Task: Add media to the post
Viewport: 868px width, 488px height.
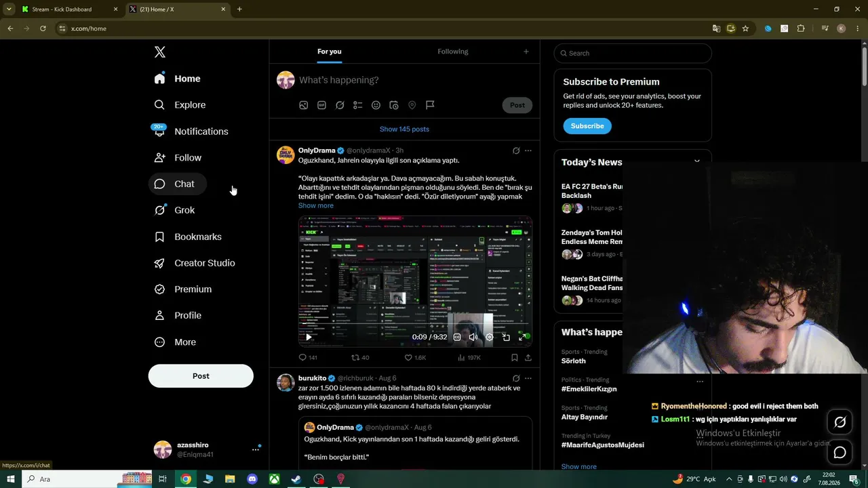Action: point(304,105)
